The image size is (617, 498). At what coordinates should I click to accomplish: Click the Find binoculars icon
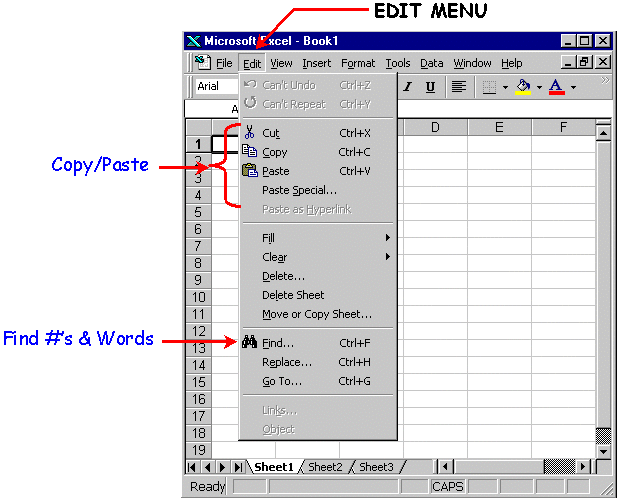point(250,343)
